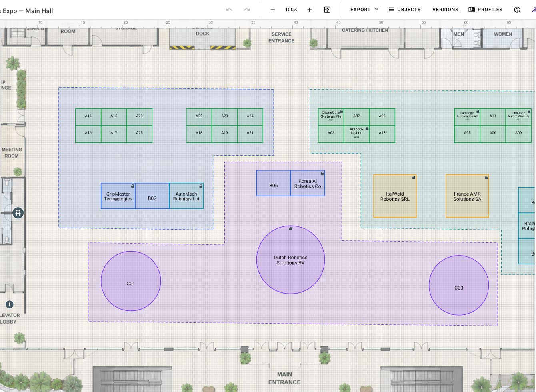The height and width of the screenshot is (392, 536).
Task: Select booth A16
Action: (88, 134)
